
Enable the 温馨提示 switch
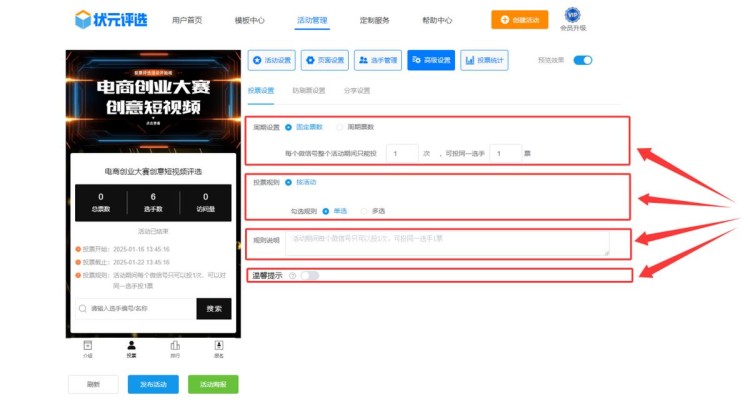[309, 275]
